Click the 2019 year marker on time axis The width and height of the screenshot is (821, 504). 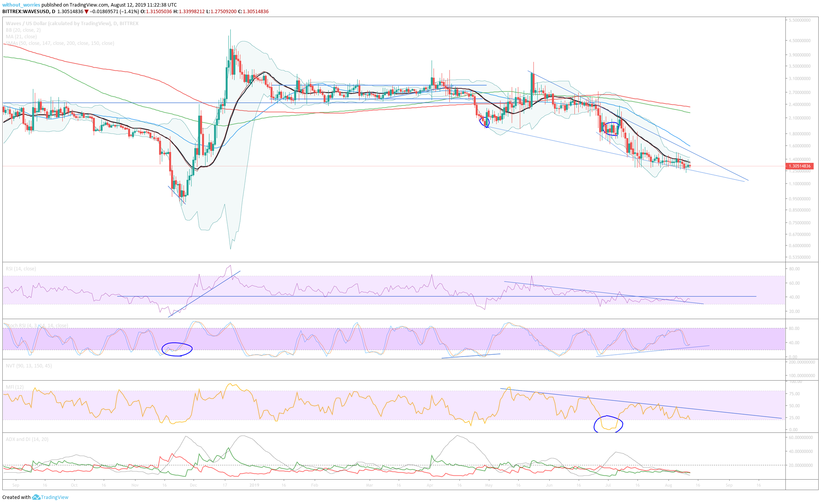(x=254, y=485)
